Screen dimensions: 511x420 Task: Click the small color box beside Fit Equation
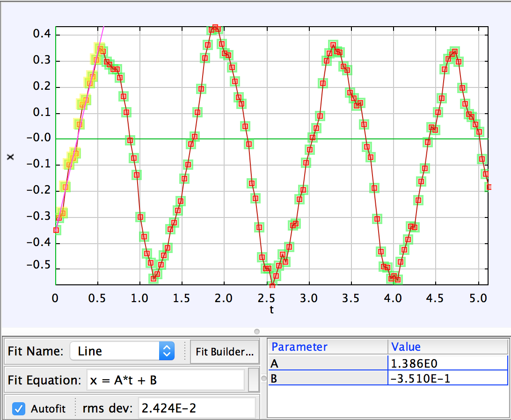pos(254,380)
